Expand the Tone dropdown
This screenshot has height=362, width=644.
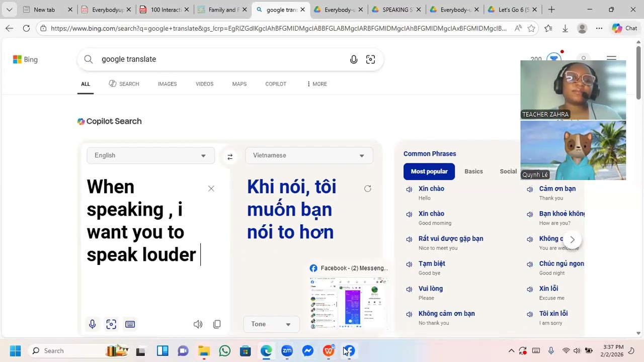coord(271,324)
